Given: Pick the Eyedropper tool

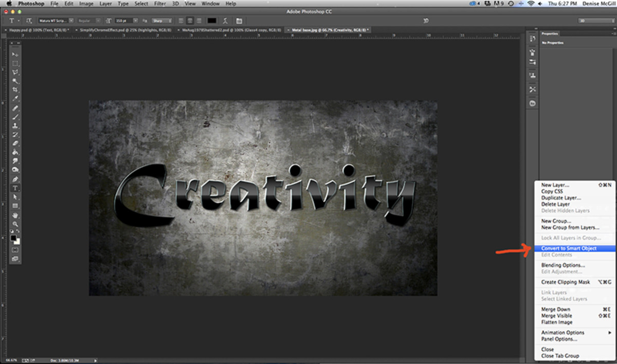Looking at the screenshot, I should (x=15, y=98).
